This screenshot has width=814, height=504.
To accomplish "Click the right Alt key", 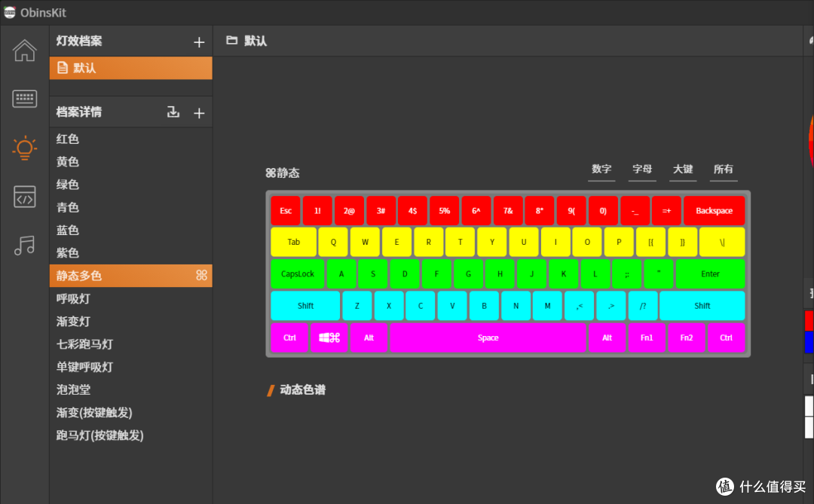I will [x=607, y=338].
